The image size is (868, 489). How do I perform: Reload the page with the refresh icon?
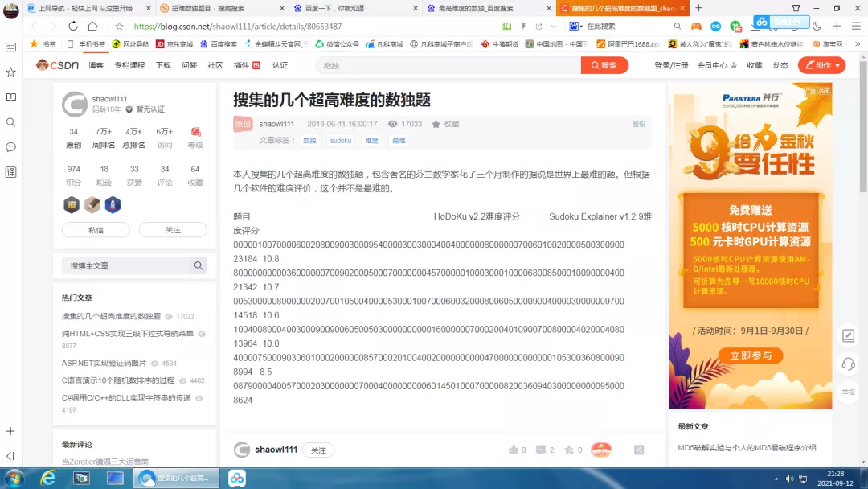coord(73,26)
